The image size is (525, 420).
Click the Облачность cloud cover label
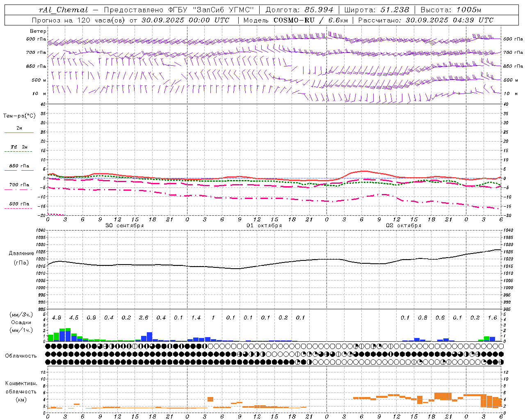coord(21,356)
